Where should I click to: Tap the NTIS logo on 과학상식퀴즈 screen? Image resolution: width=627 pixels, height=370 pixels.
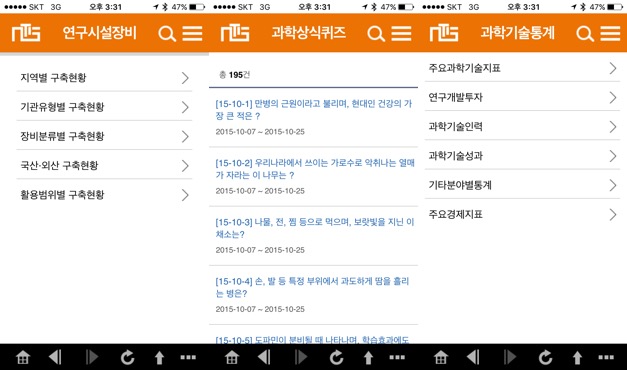(235, 33)
